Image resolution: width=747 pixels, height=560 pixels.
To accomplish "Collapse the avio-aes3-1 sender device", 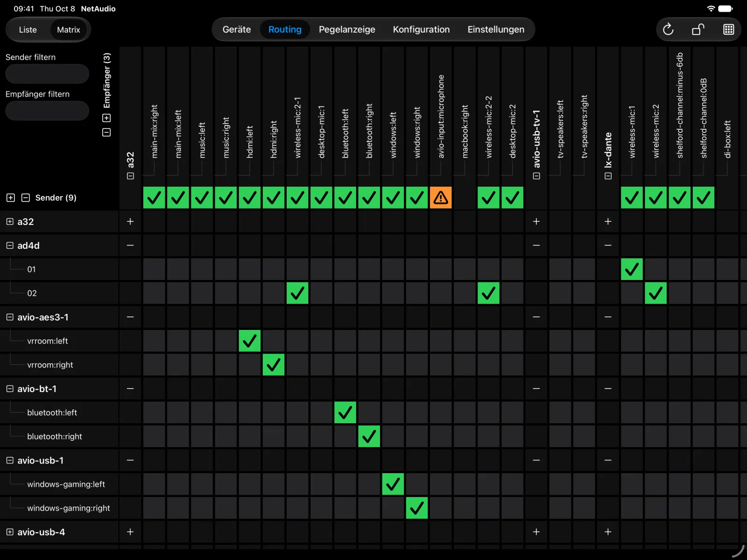I will click(10, 317).
